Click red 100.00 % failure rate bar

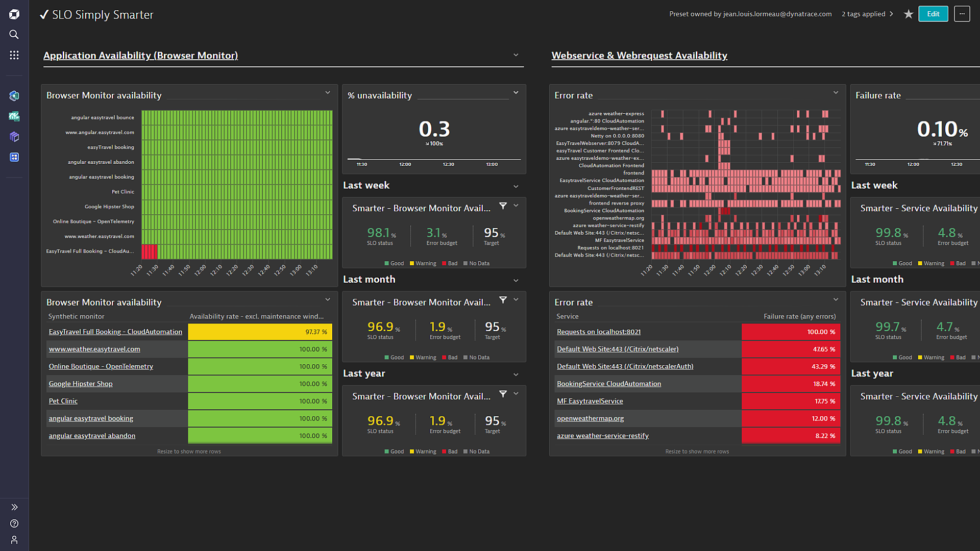pos(791,332)
